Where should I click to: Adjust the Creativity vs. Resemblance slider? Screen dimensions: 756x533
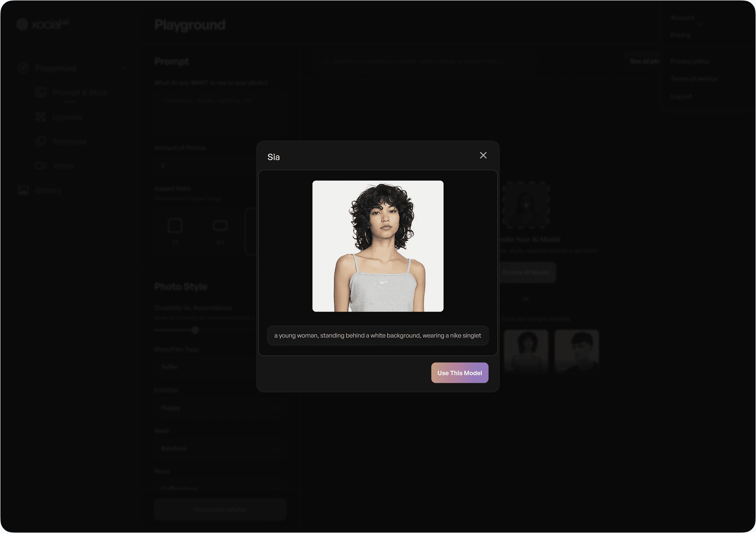click(x=195, y=330)
